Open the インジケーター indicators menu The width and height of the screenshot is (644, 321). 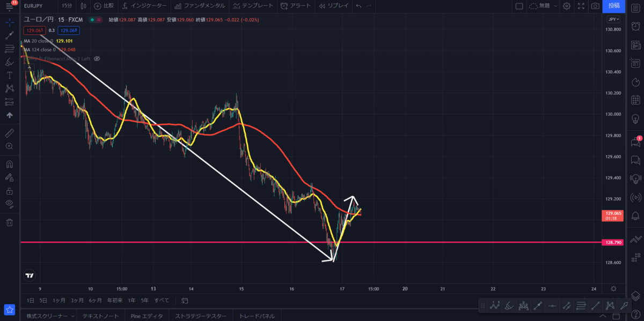pyautogui.click(x=144, y=6)
